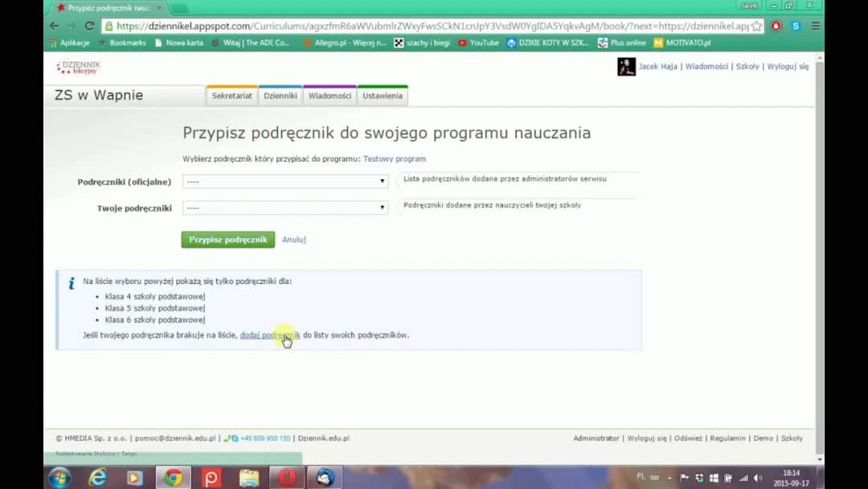Switch to the Sekretariat tab
The height and width of the screenshot is (489, 868).
231,94
